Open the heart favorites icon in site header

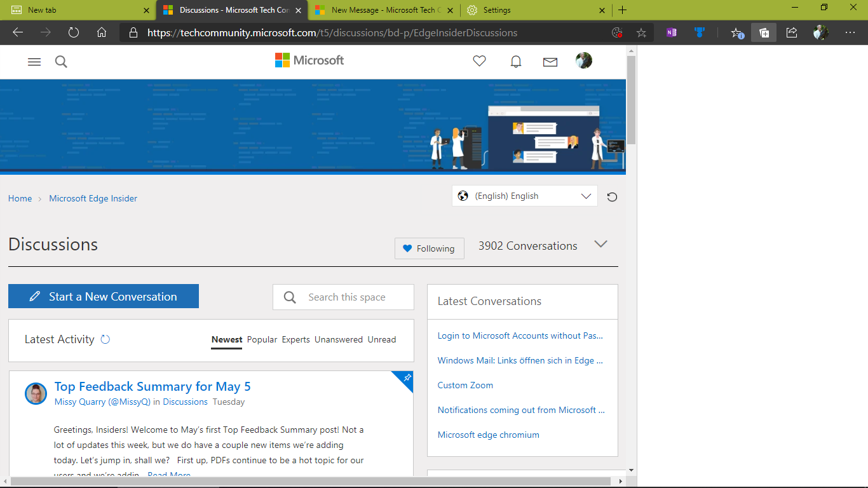[x=480, y=61]
